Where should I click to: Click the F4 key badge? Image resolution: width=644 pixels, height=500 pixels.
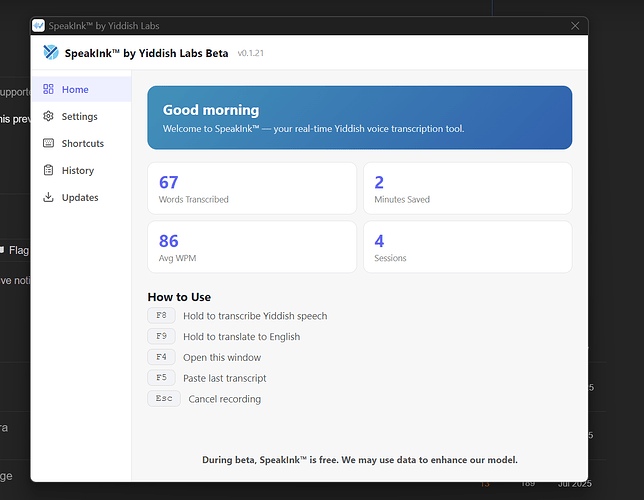[161, 357]
